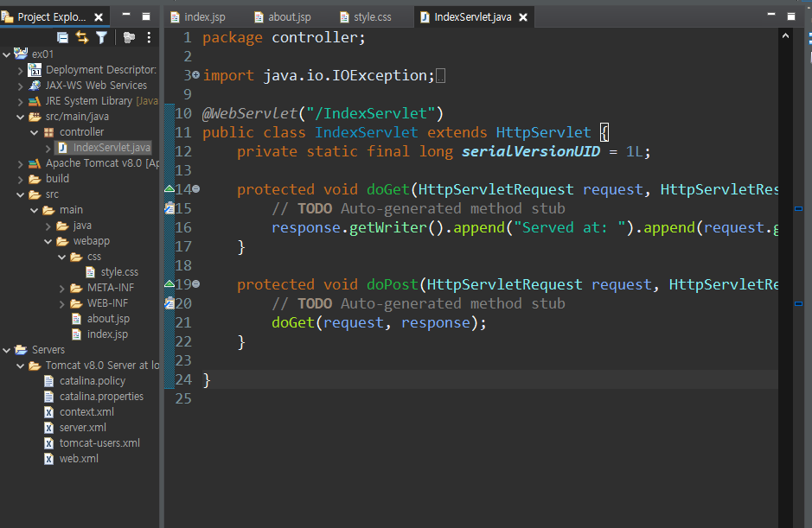Close the Project Explorer tab

pyautogui.click(x=99, y=17)
